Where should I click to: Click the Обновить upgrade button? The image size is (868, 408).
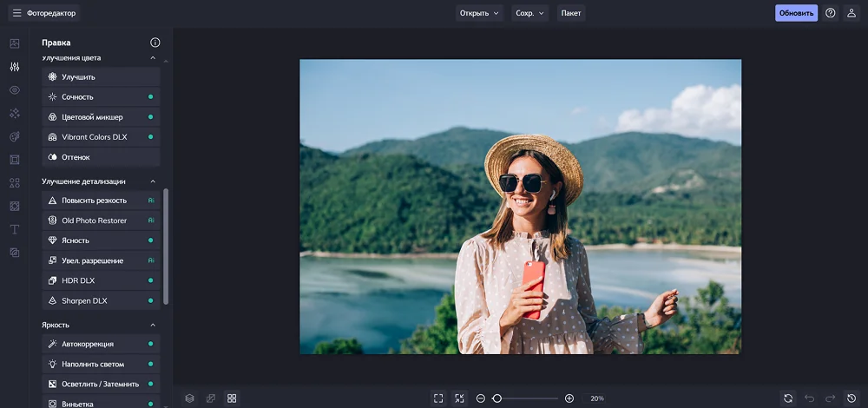[x=796, y=13]
